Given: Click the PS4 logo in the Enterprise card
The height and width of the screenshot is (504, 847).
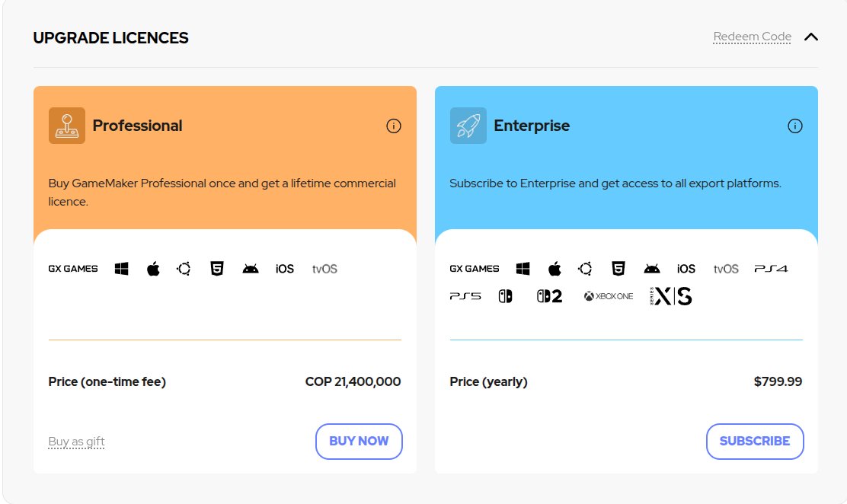Looking at the screenshot, I should point(771,269).
